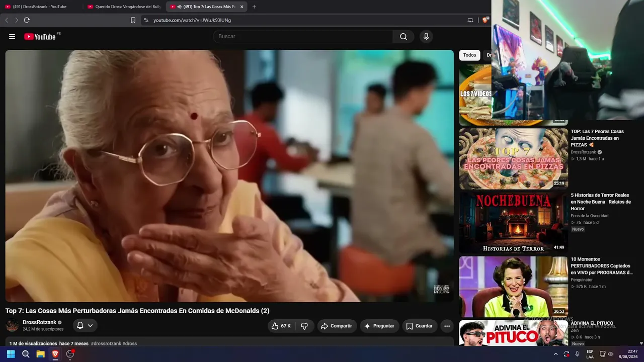644x362 pixels.
Task: Click the video title 'Top 7: Las Cosas Más Perturbadoras'
Action: (137, 311)
